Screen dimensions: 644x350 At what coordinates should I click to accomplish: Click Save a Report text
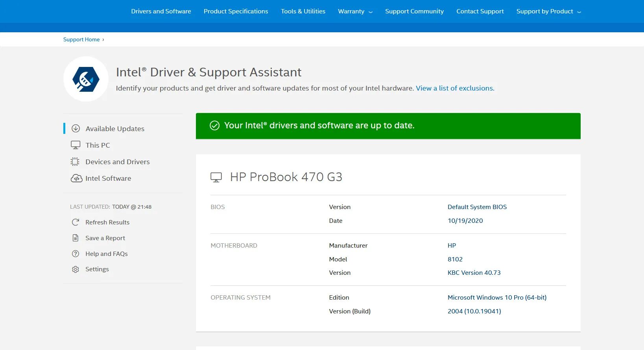(x=105, y=238)
